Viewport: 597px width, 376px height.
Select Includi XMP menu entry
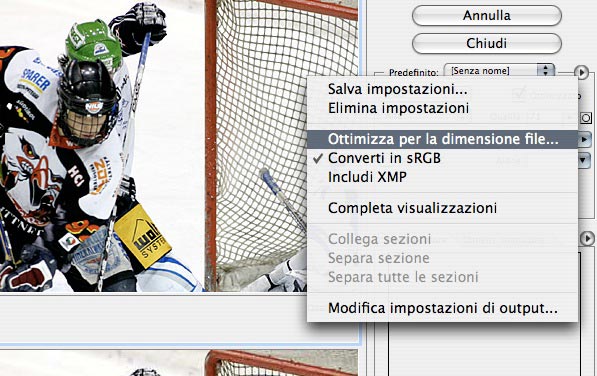[442, 177]
